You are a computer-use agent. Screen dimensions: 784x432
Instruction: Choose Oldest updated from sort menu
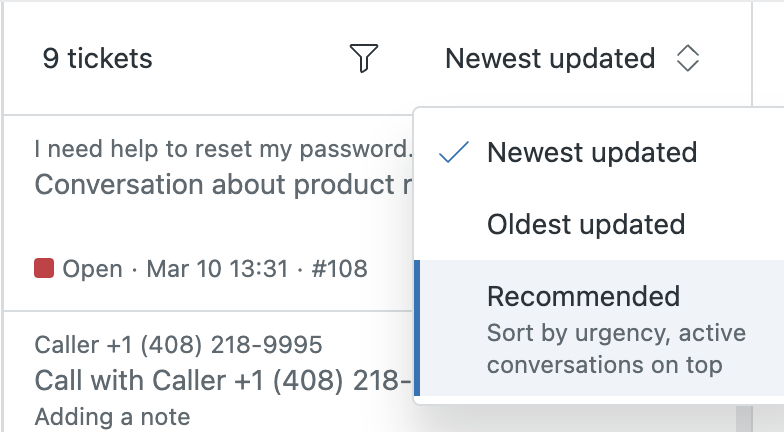point(586,224)
